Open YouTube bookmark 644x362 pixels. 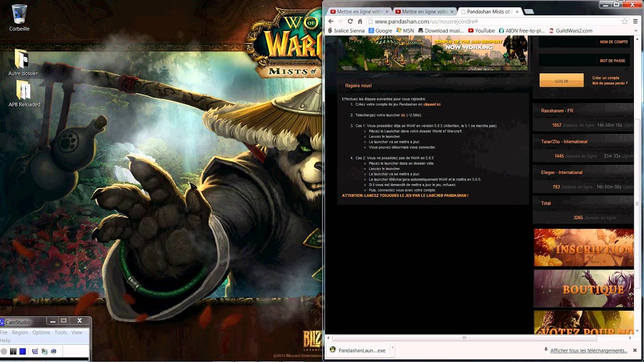(481, 31)
